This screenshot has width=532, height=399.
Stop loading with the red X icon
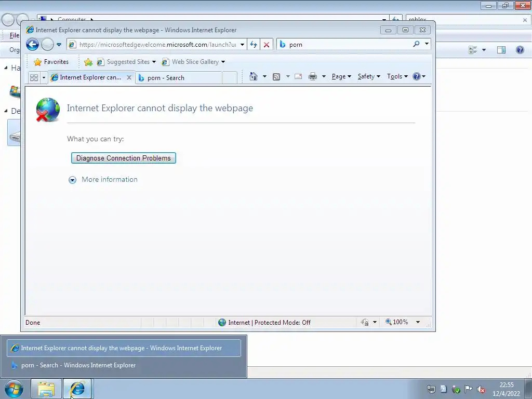[x=267, y=45]
